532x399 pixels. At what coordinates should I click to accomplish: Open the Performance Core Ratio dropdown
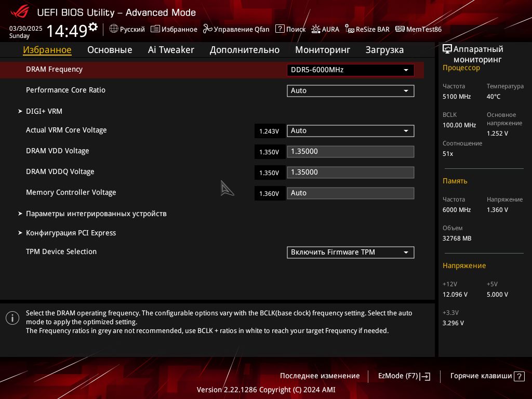tap(351, 90)
